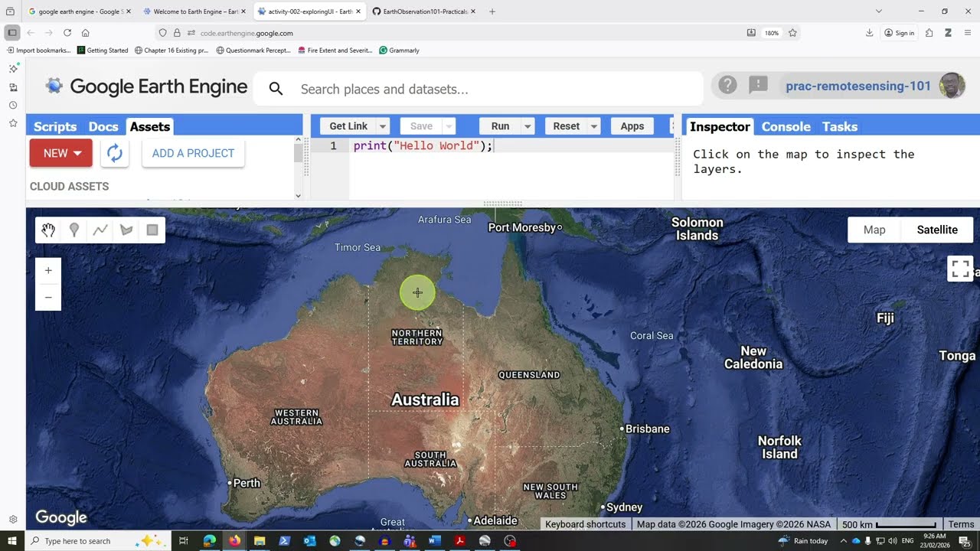Click the Apps button
980x551 pixels.
pos(632,126)
